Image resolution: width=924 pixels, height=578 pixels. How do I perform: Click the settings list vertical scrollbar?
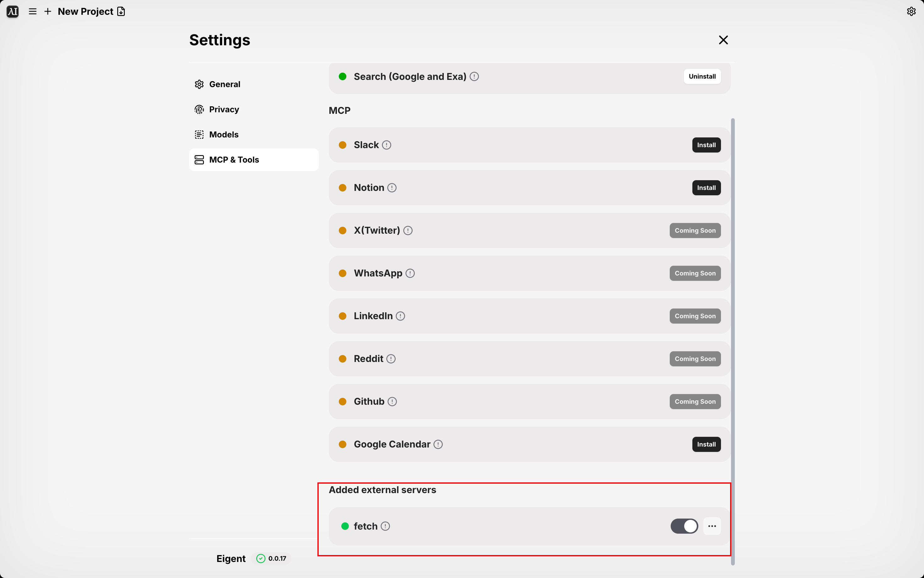click(x=732, y=342)
